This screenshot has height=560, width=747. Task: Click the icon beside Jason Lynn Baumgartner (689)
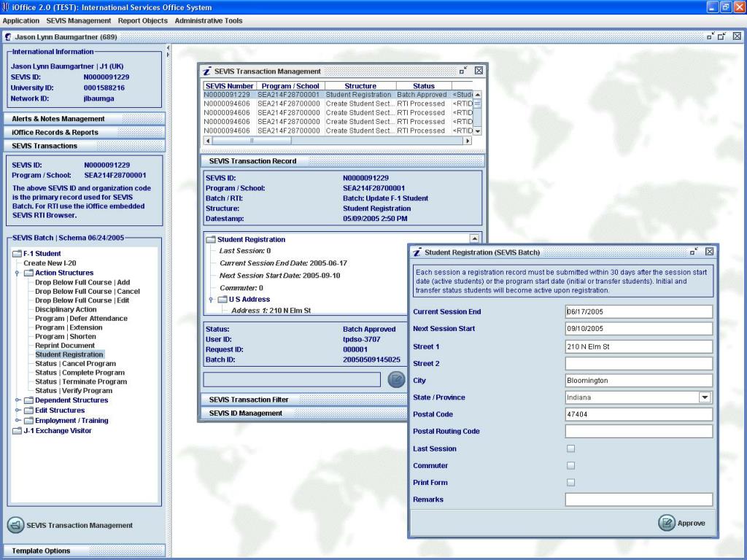[7, 36]
